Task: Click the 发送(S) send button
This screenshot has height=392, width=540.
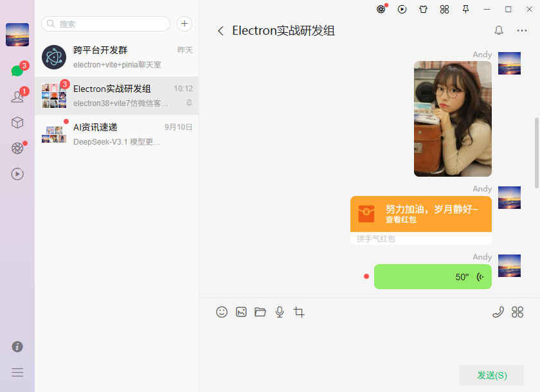Action: coord(492,375)
